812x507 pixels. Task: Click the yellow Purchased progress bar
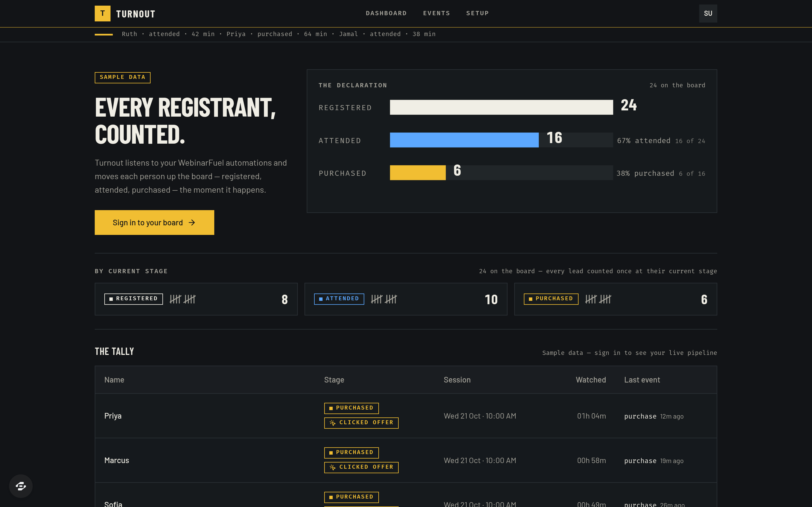tap(418, 173)
